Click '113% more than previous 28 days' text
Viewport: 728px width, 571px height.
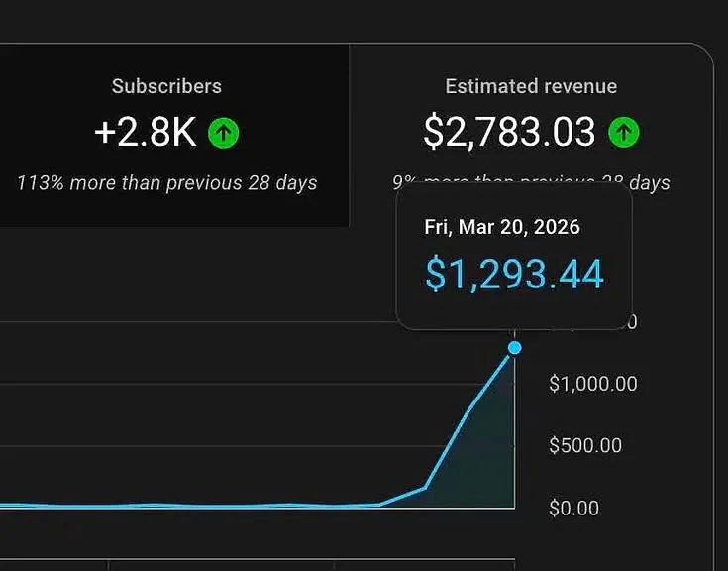(167, 183)
